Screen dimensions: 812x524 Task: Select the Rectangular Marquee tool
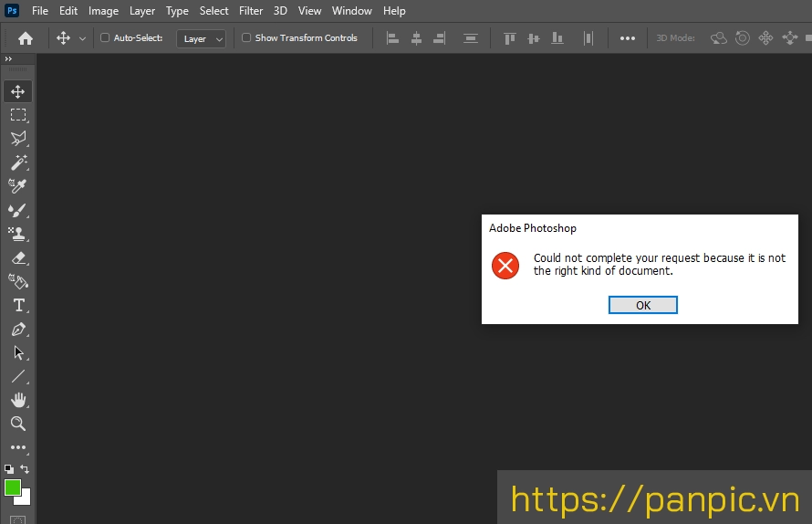(17, 115)
